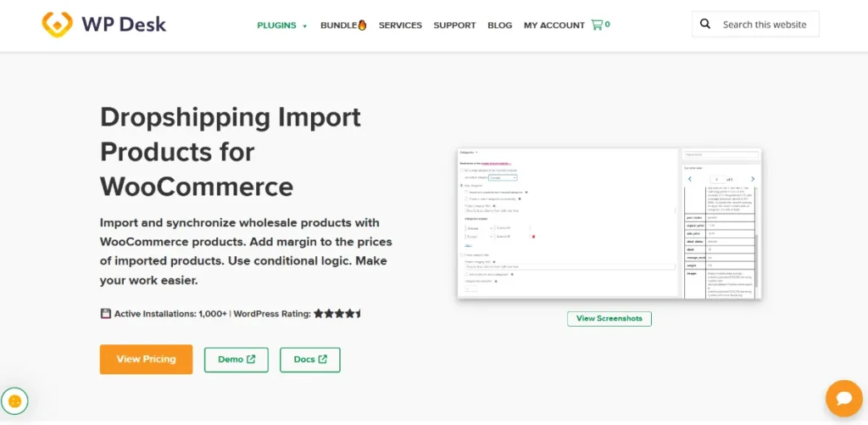Open the Support menu link

tap(454, 25)
